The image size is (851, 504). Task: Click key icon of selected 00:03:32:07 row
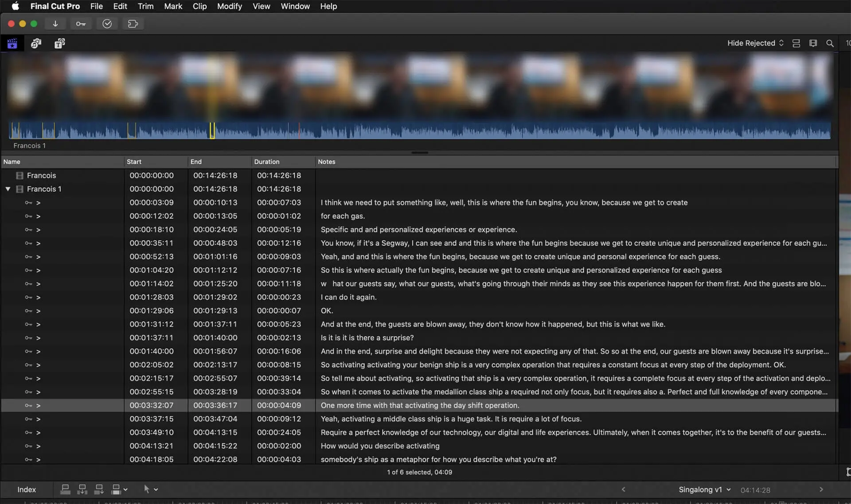click(x=29, y=406)
